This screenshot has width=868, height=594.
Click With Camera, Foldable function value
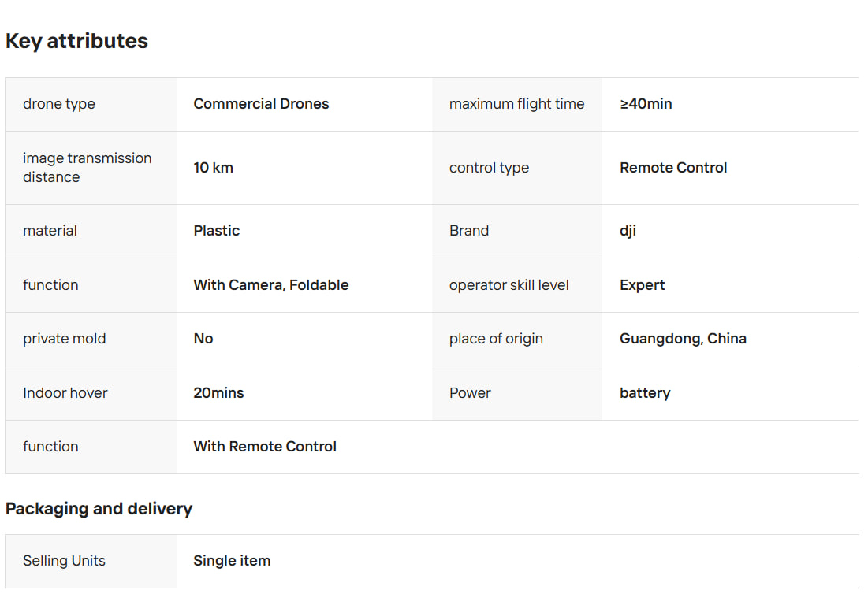(270, 285)
